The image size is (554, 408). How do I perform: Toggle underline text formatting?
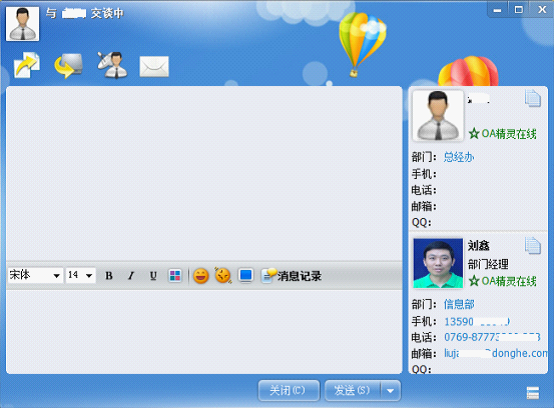click(153, 276)
